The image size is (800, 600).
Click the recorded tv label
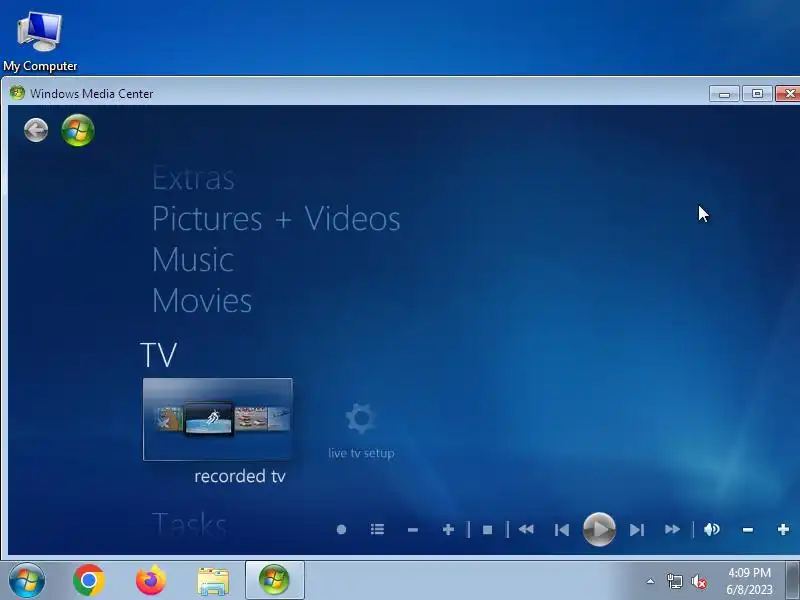point(240,477)
